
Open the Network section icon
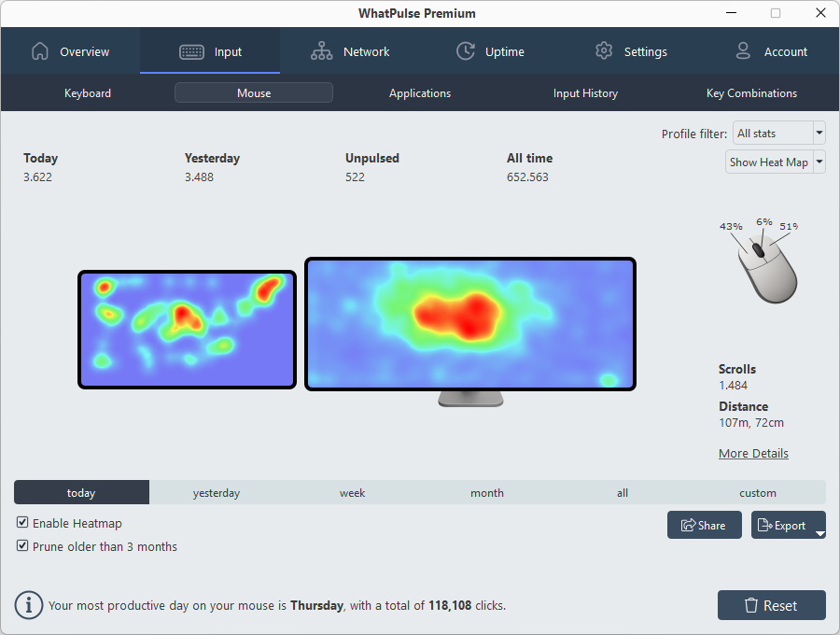tap(321, 51)
